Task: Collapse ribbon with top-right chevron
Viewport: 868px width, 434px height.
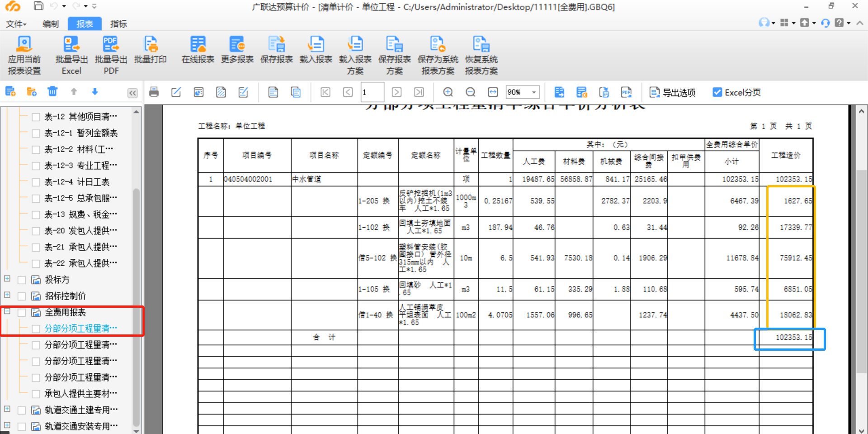Action: coord(859,23)
